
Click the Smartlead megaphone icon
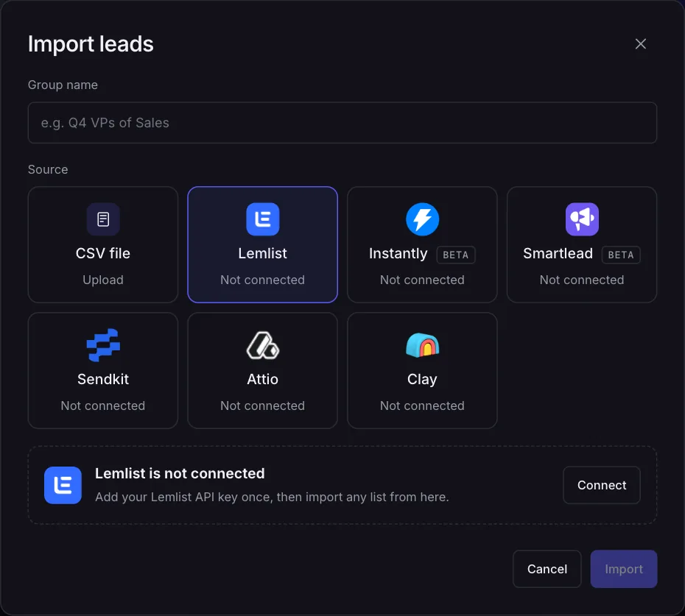pos(582,219)
